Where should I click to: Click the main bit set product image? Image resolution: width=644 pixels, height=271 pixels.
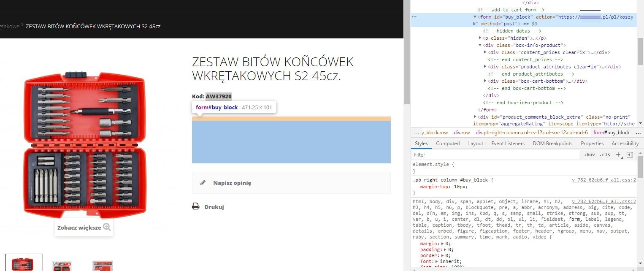[x=86, y=145]
